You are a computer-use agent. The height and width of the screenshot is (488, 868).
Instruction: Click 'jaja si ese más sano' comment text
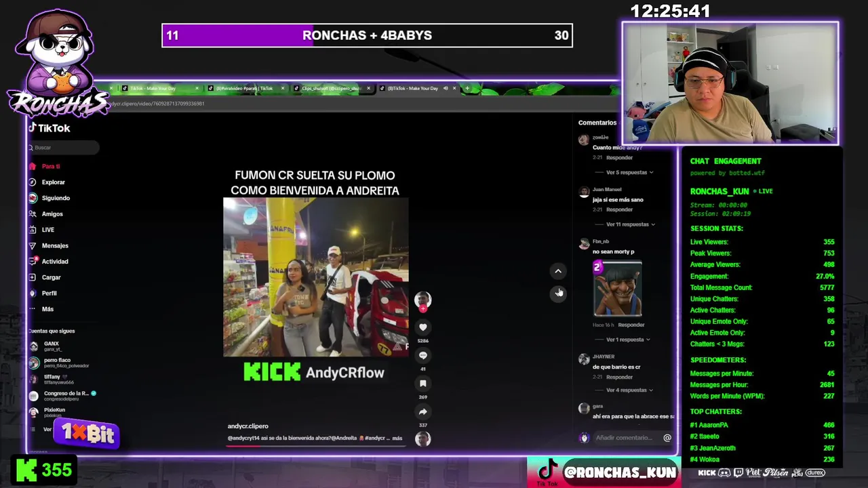tap(618, 199)
